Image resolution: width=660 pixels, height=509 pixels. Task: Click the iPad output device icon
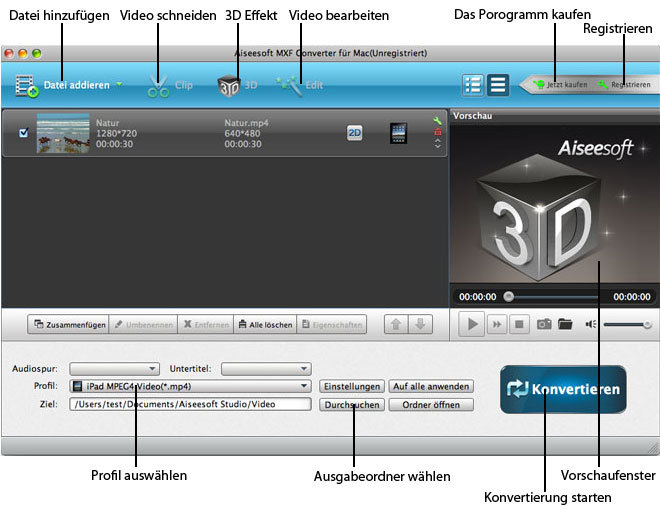point(398,133)
